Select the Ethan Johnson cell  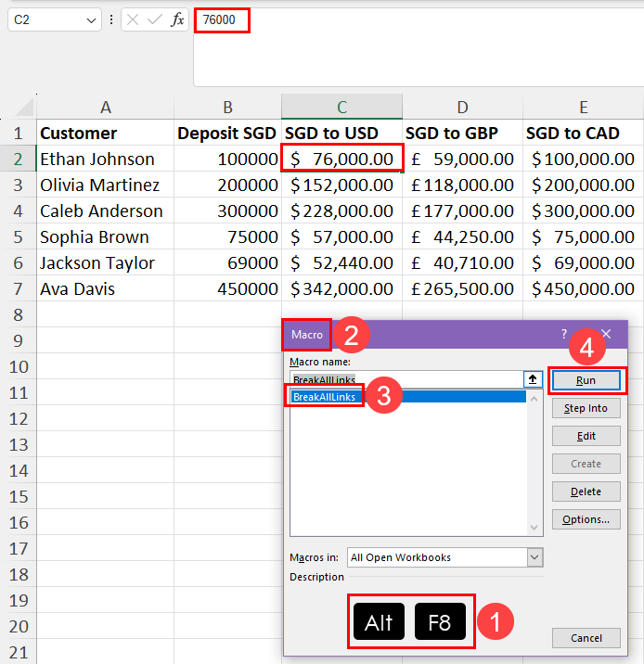(106, 160)
